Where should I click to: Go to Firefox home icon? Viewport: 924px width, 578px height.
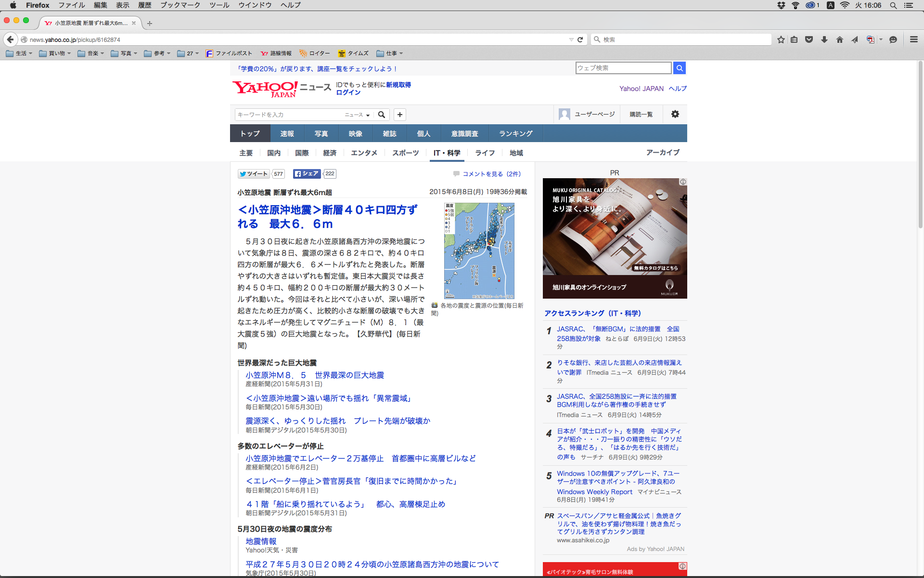(839, 39)
